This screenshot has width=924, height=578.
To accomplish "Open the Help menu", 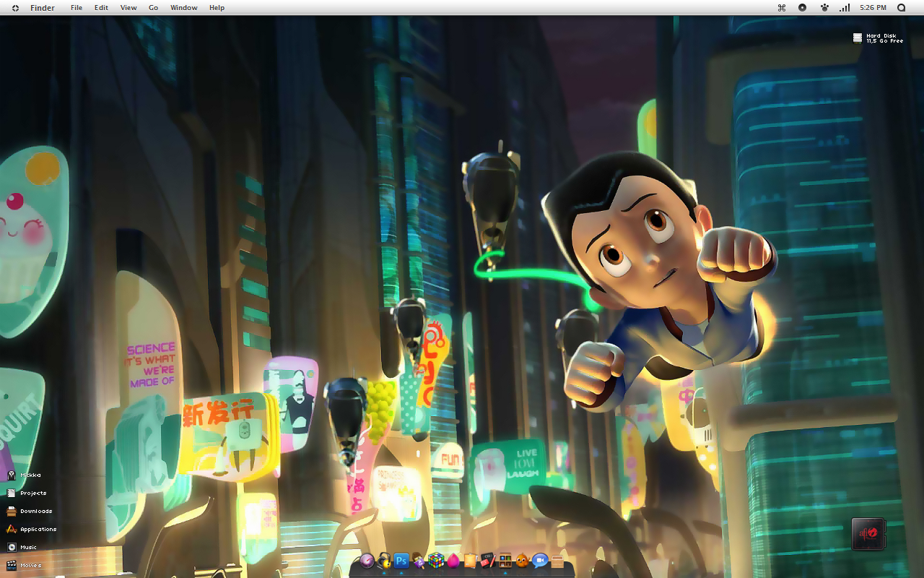I will [x=217, y=8].
